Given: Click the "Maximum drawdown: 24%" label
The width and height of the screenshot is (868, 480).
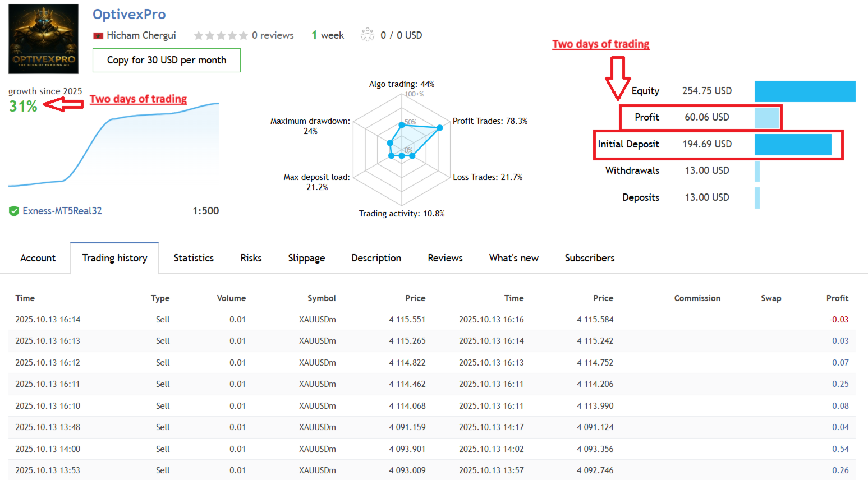Looking at the screenshot, I should pyautogui.click(x=310, y=126).
